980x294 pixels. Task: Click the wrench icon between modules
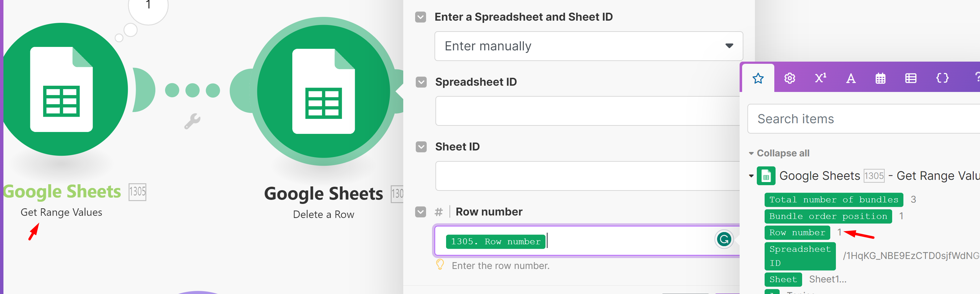192,121
